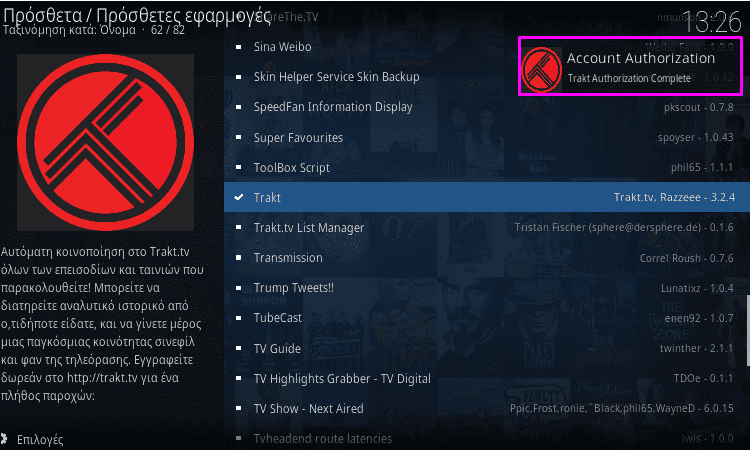
Task: Open the Επιλογές gear icon
Action: click(x=4, y=439)
